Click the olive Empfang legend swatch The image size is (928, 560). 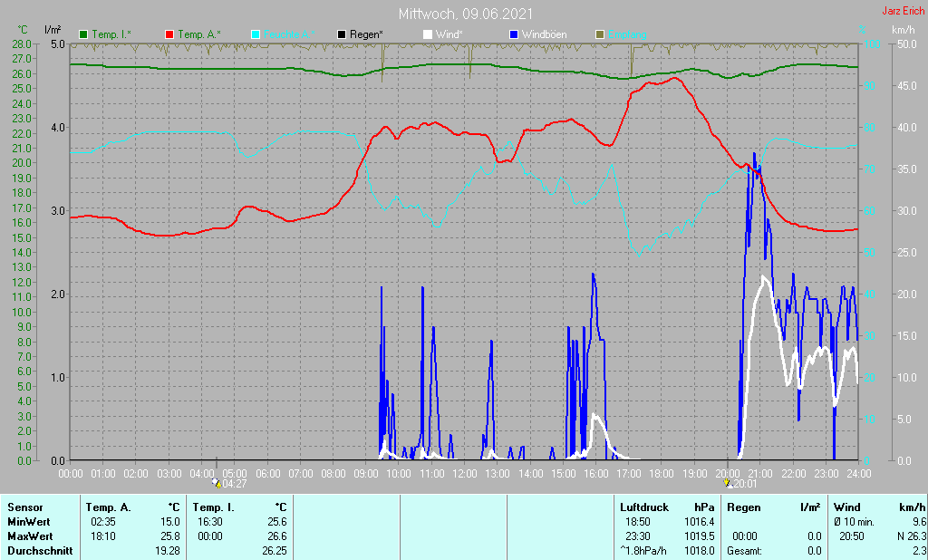600,34
